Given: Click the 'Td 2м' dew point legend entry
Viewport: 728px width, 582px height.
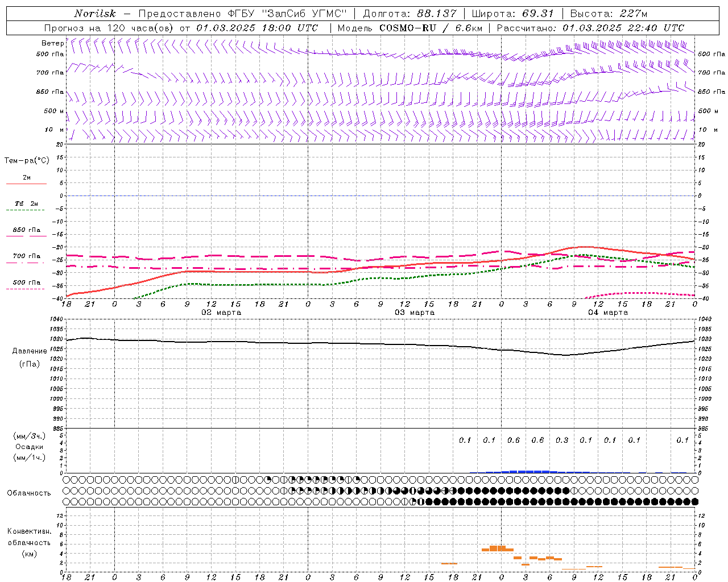Looking at the screenshot, I should pos(27,203).
